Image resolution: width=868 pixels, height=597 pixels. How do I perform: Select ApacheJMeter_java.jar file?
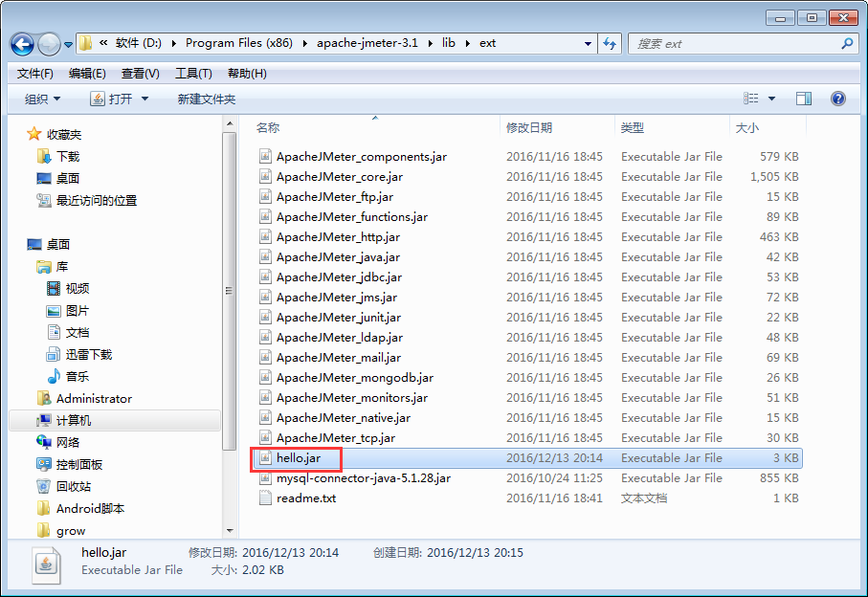338,257
